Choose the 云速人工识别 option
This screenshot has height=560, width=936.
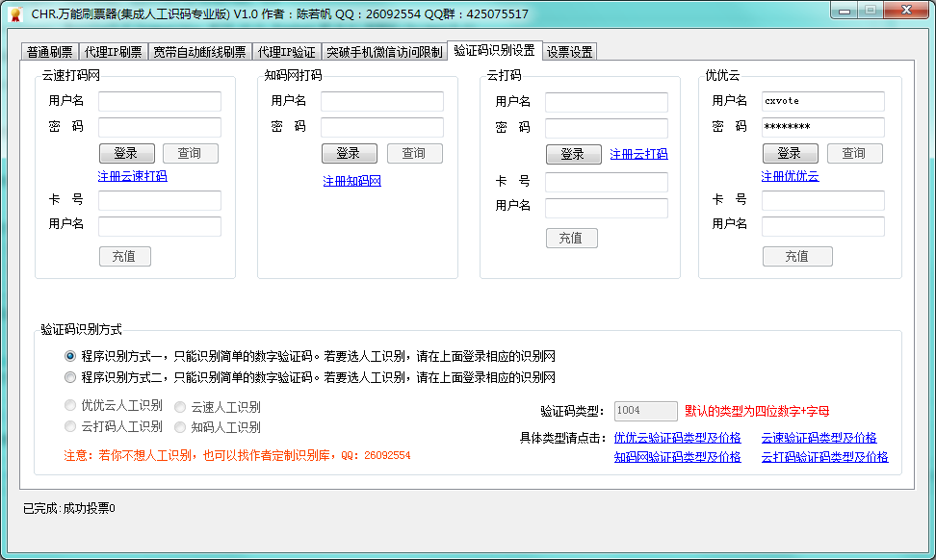pyautogui.click(x=179, y=406)
